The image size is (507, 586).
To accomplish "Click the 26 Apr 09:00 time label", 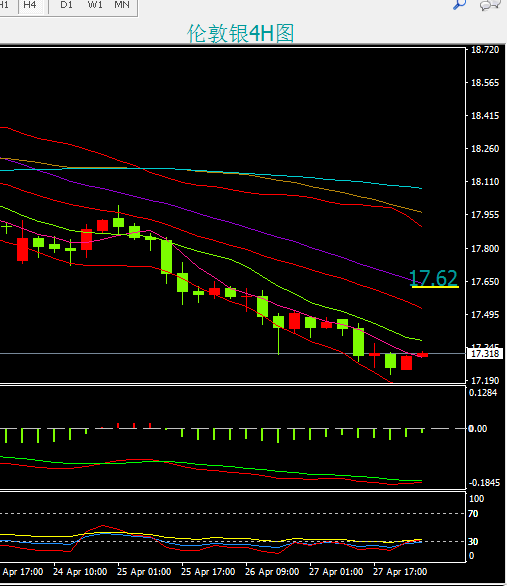I will click(x=272, y=572).
